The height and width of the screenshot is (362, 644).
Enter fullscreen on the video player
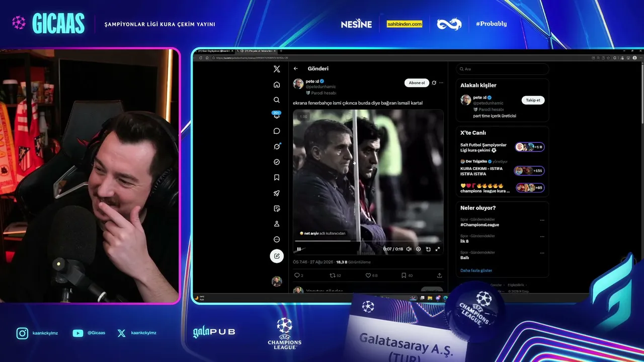438,249
